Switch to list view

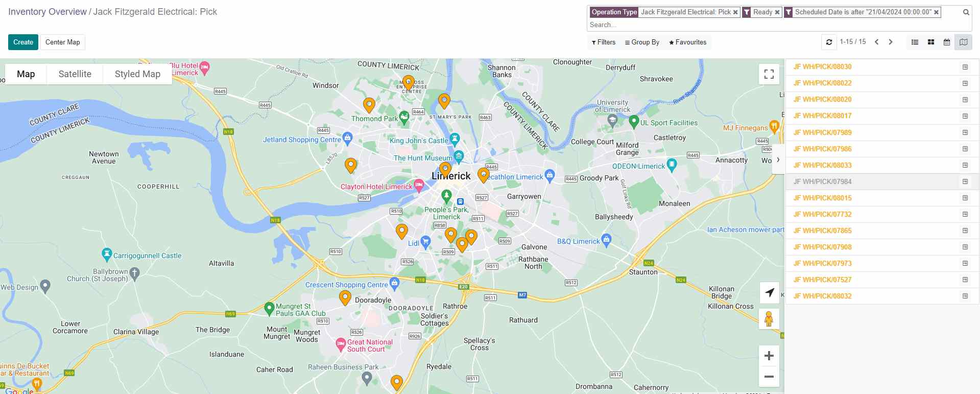coord(915,42)
